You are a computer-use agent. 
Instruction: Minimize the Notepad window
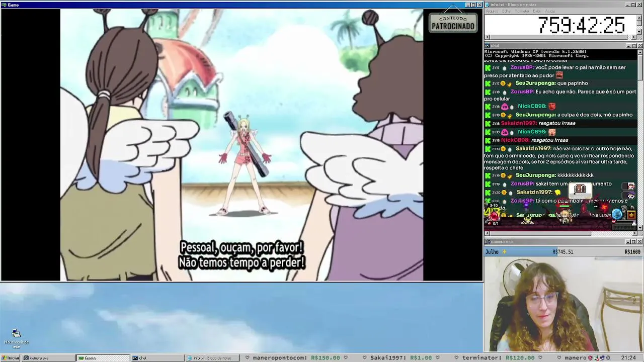click(x=628, y=5)
